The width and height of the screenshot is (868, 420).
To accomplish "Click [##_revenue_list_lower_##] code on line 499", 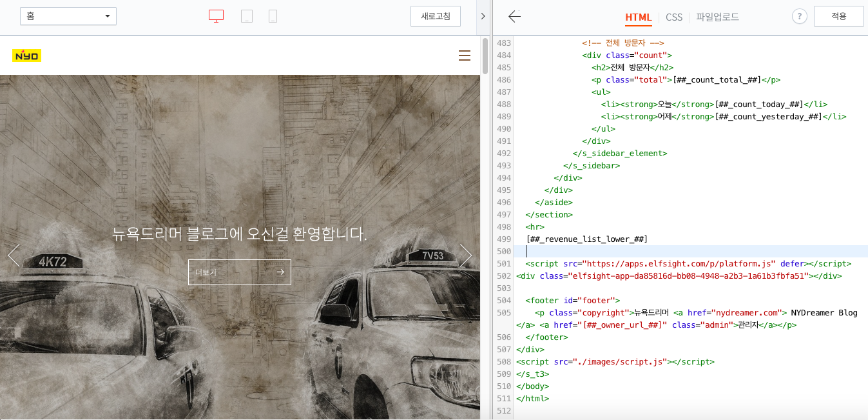I will (x=586, y=239).
